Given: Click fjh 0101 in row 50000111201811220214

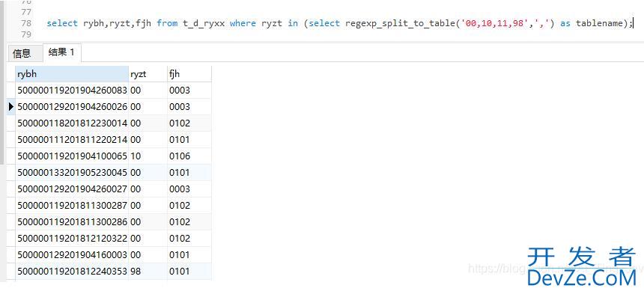Looking at the screenshot, I should pos(189,139).
